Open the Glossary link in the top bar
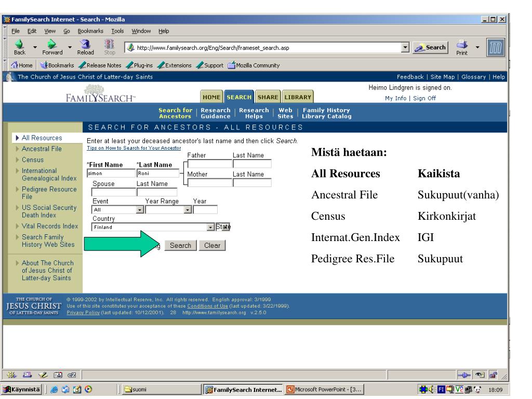The width and height of the screenshot is (532, 399). coord(473,77)
